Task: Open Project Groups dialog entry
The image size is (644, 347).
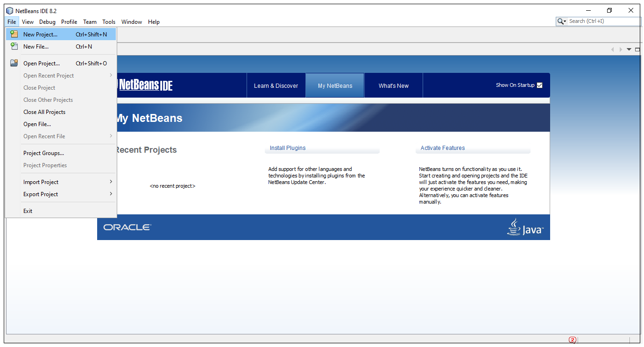Action: (61, 153)
